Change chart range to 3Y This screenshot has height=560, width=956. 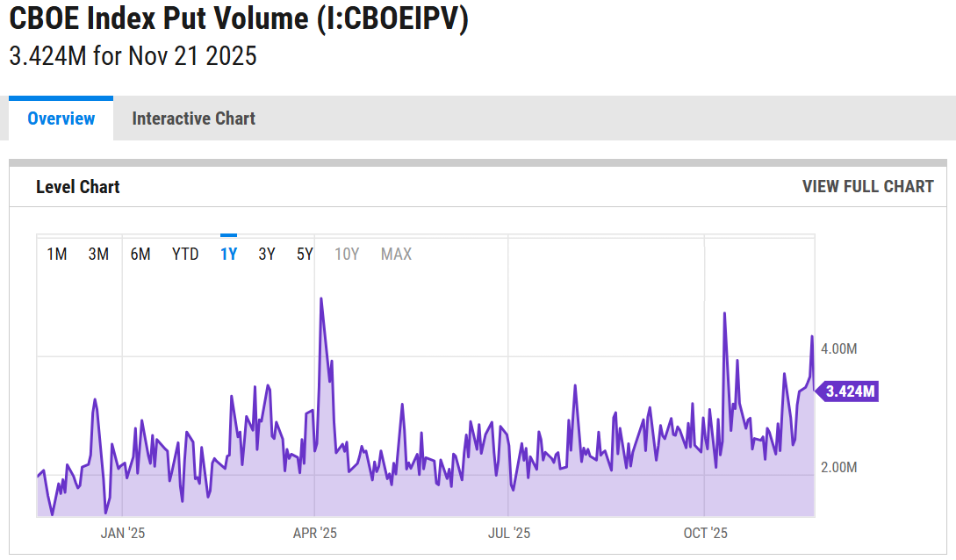267,255
